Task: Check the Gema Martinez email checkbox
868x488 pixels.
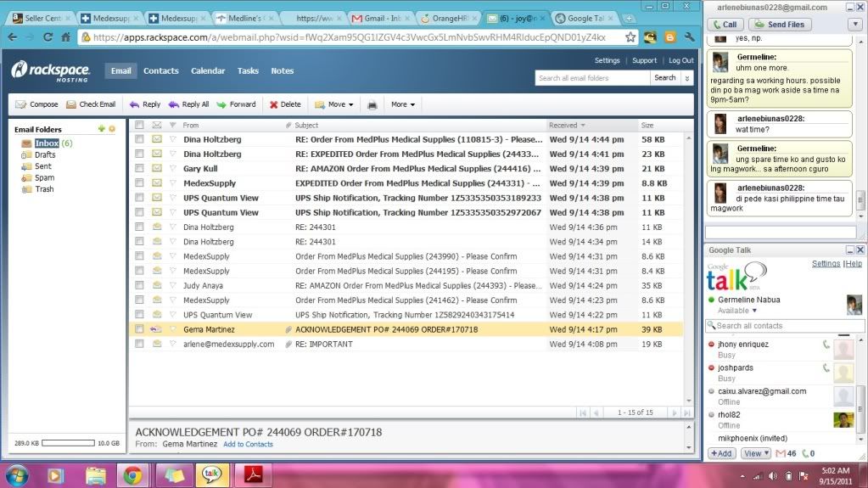Action: pyautogui.click(x=139, y=329)
